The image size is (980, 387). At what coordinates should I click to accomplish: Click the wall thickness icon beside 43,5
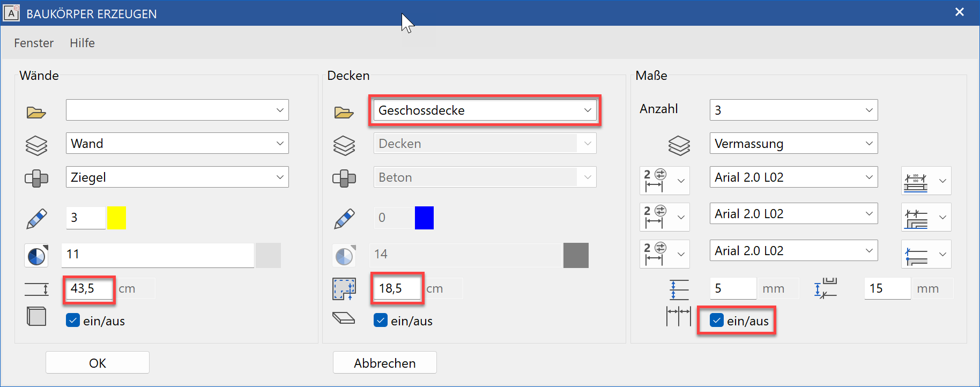(x=36, y=289)
